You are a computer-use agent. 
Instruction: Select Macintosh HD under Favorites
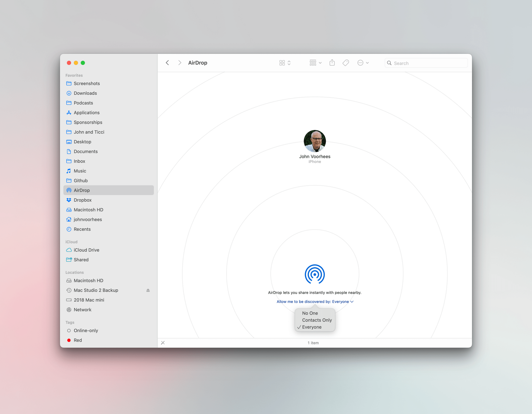[x=109, y=210]
